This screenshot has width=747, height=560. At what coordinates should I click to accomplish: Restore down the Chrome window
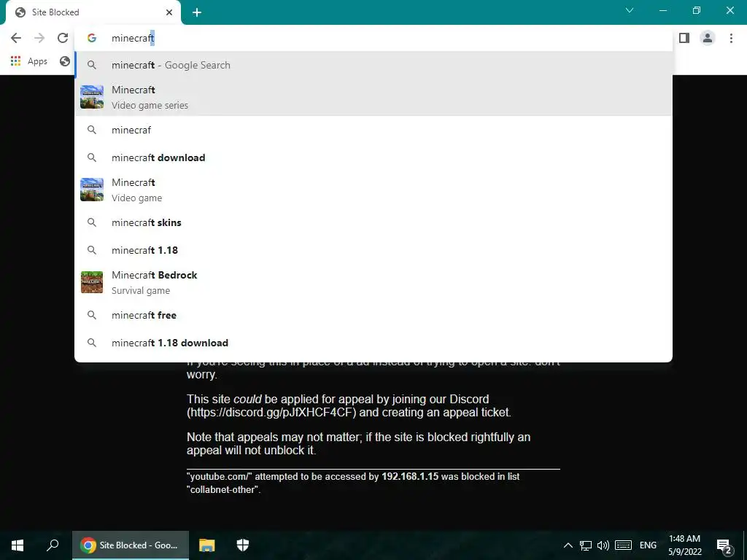click(697, 10)
